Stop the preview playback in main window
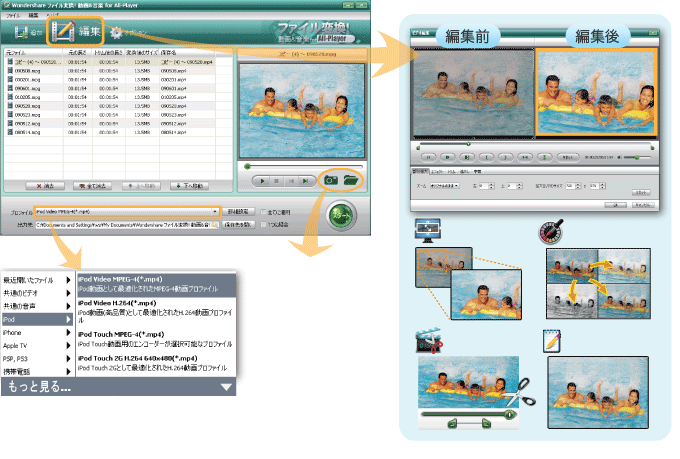Viewport: 680px width, 459px height. tap(276, 181)
